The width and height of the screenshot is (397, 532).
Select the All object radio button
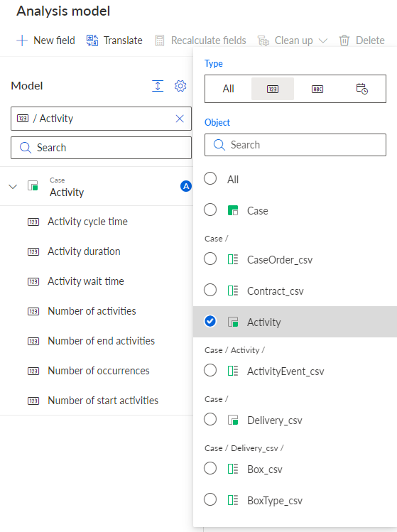tap(210, 178)
